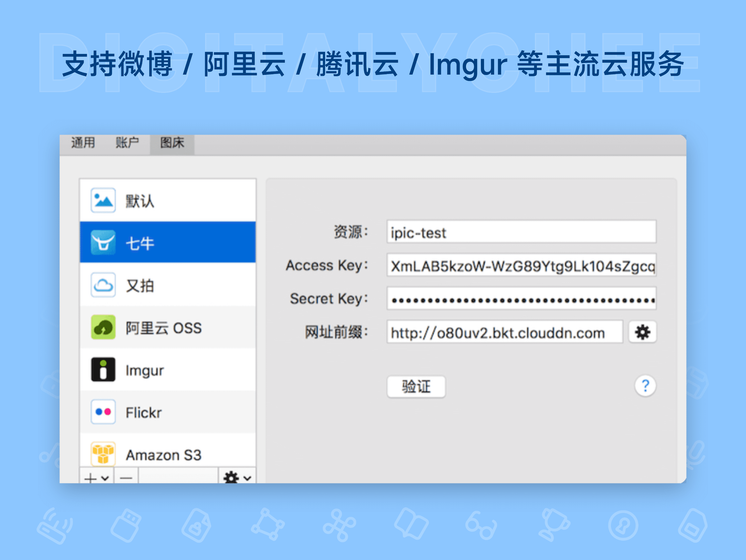Select the 又拍 cloud icon
This screenshot has height=560, width=746.
(103, 285)
